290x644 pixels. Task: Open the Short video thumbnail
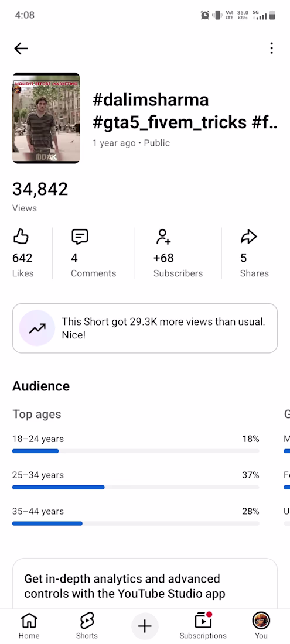click(46, 118)
